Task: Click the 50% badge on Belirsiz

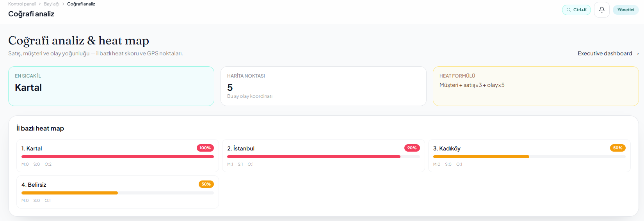Action: (206, 184)
